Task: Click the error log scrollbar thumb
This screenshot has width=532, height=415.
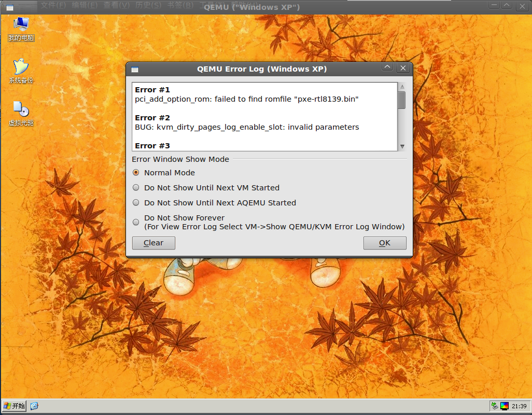Action: pyautogui.click(x=402, y=100)
